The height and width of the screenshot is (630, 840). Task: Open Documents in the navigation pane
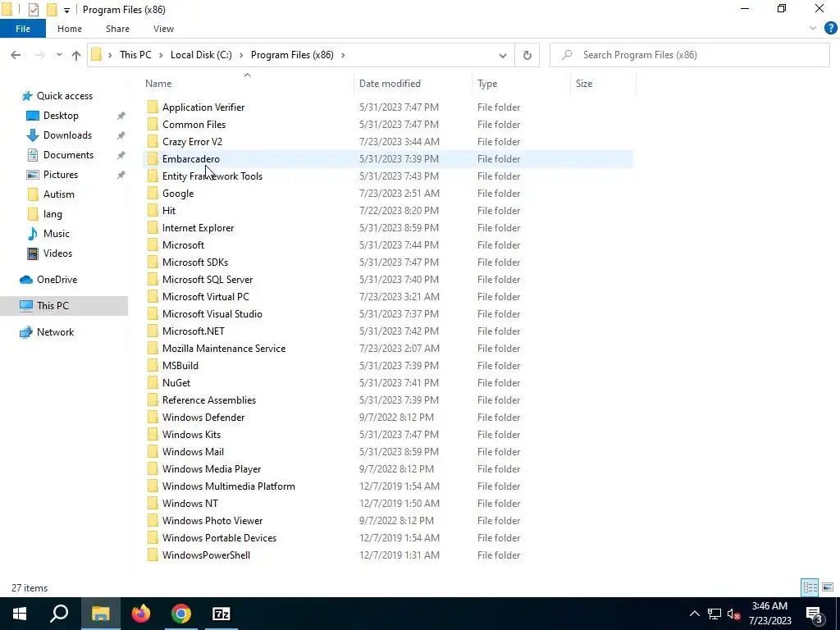(68, 155)
